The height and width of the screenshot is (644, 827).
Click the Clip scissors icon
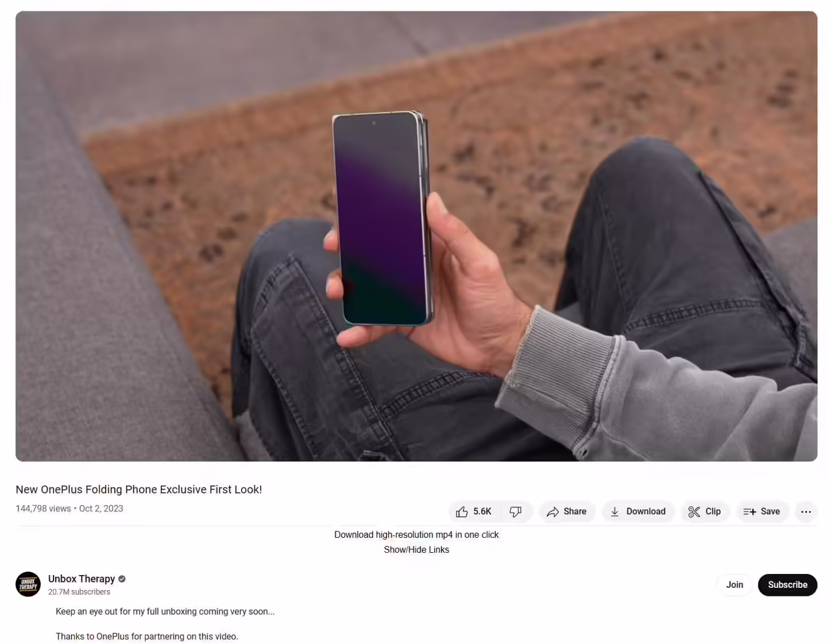694,511
